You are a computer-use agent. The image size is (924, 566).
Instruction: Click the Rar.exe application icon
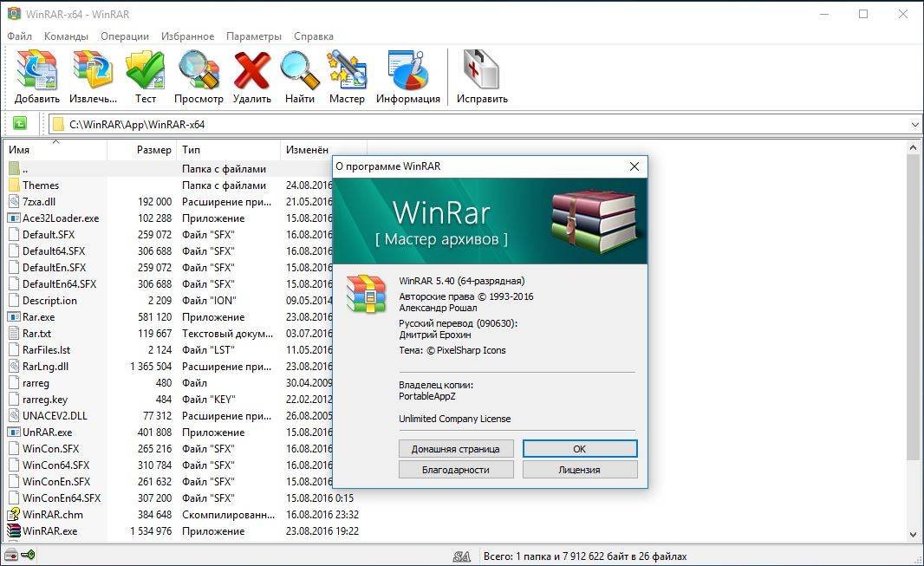(14, 317)
